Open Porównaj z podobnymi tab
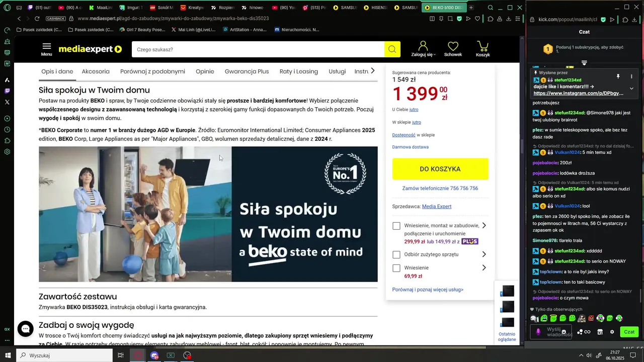Screen dimensions: 644x362 tap(152, 71)
